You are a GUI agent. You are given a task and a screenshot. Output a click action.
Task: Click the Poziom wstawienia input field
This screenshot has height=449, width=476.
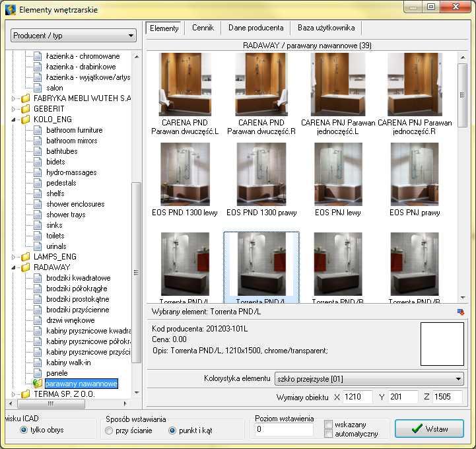click(x=284, y=429)
